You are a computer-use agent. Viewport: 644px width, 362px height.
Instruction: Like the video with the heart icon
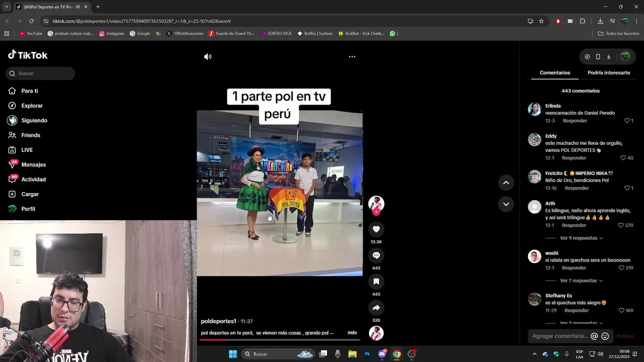(x=376, y=229)
